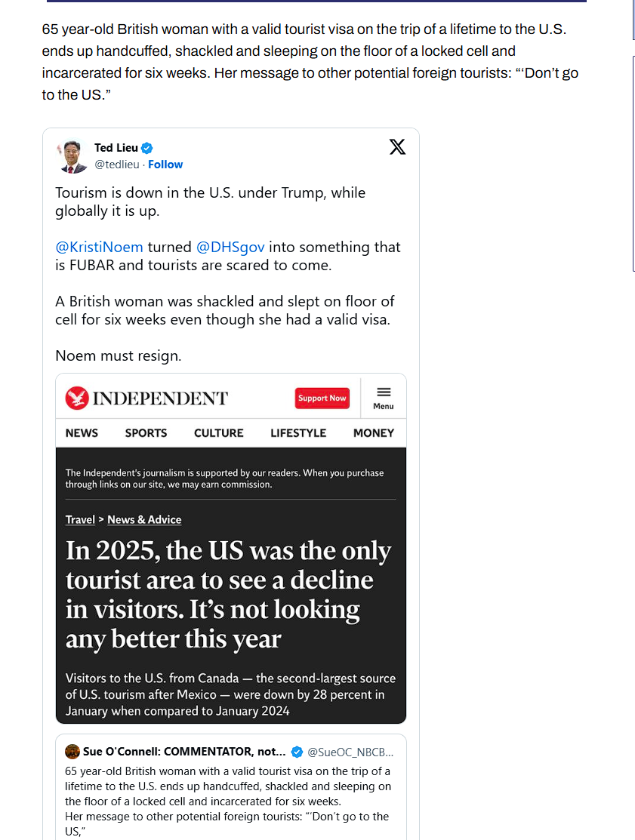Follow Ted Lieu on X
The width and height of the screenshot is (635, 840).
(x=165, y=165)
